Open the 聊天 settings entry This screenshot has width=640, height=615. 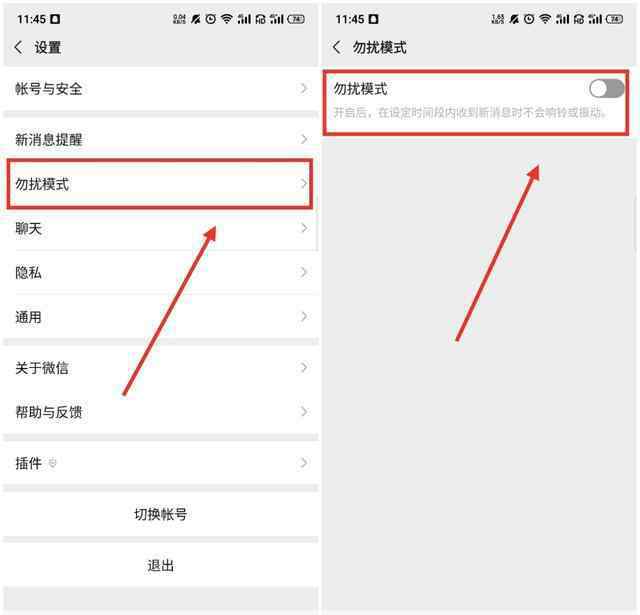[x=160, y=228]
